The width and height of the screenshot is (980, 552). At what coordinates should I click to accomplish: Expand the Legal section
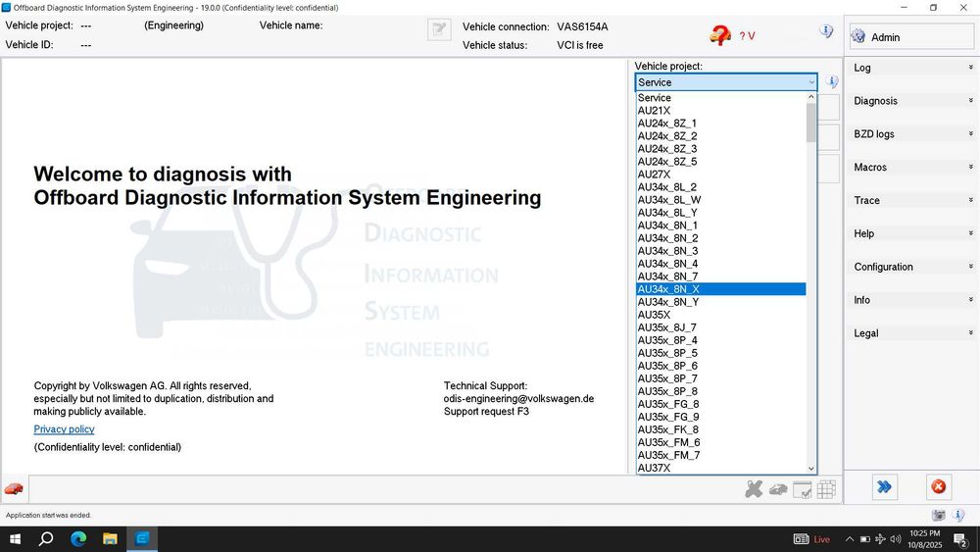pyautogui.click(x=911, y=332)
